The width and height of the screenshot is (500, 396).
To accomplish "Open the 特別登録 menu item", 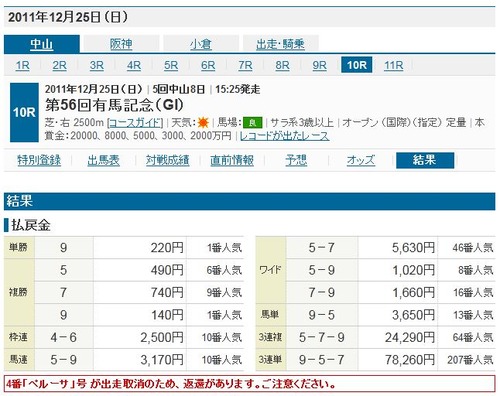I will (x=39, y=160).
